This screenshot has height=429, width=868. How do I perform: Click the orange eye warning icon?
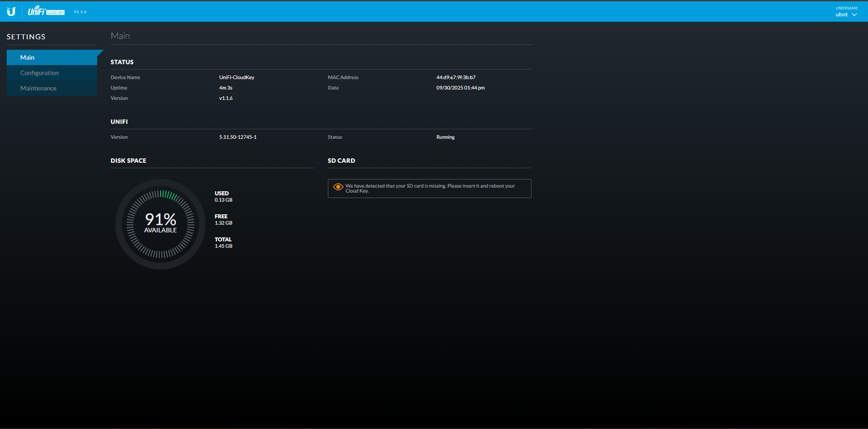click(x=338, y=186)
